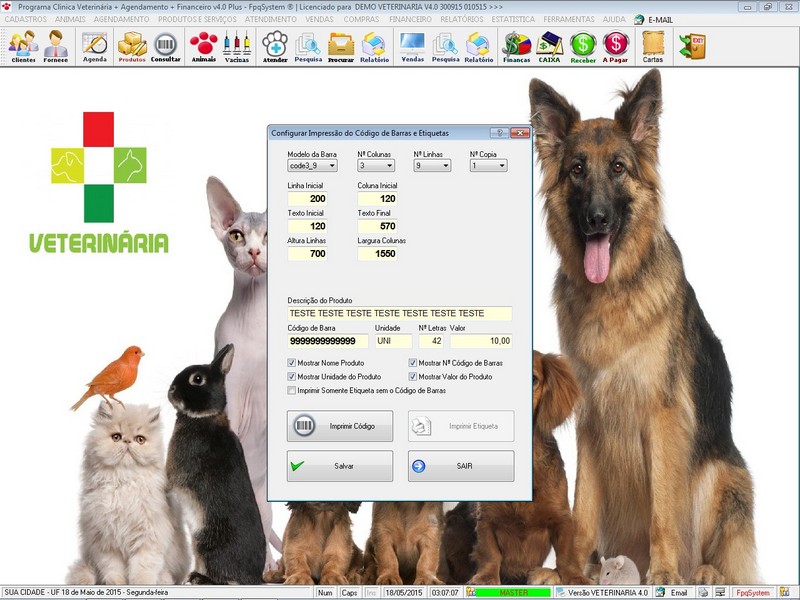Expand the Nº Copia dropdown
This screenshot has height=600, width=800.
[502, 166]
